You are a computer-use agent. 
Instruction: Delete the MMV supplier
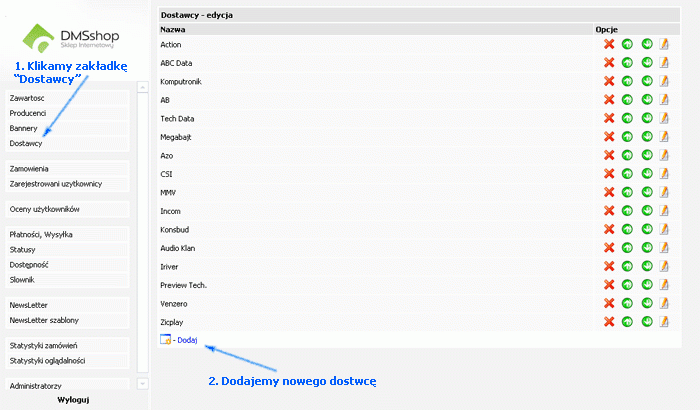(609, 192)
